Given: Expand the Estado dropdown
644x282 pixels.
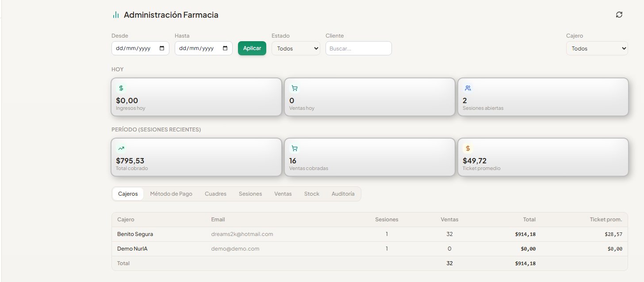Looking at the screenshot, I should coord(296,48).
